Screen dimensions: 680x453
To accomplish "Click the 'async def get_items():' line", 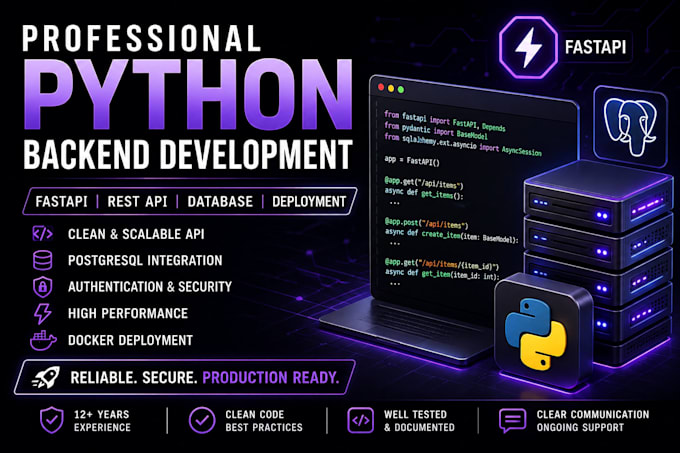I will pos(424,193).
